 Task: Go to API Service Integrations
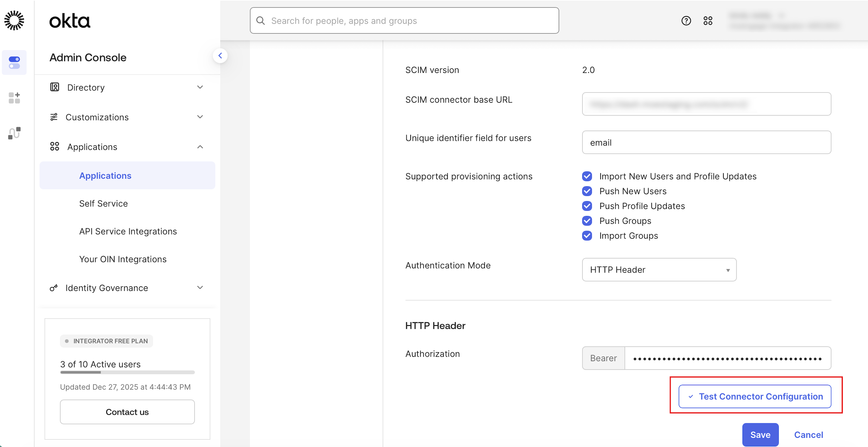pos(128,231)
